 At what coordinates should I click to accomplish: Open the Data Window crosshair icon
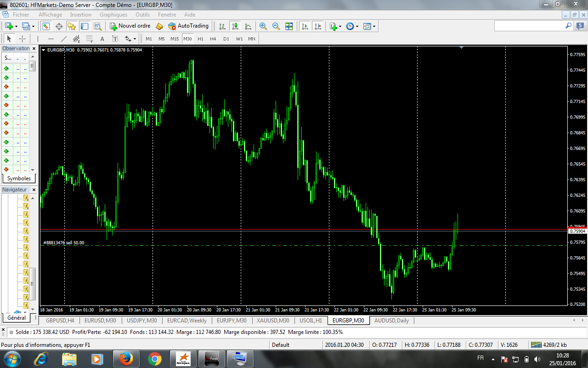point(59,26)
